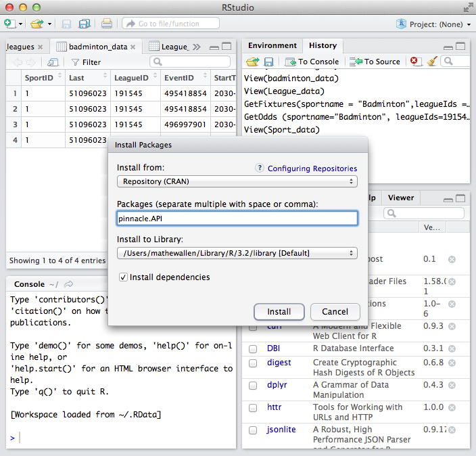Minimize the source pane
Image resolution: width=476 pixels, height=456 pixels.
coord(214,47)
